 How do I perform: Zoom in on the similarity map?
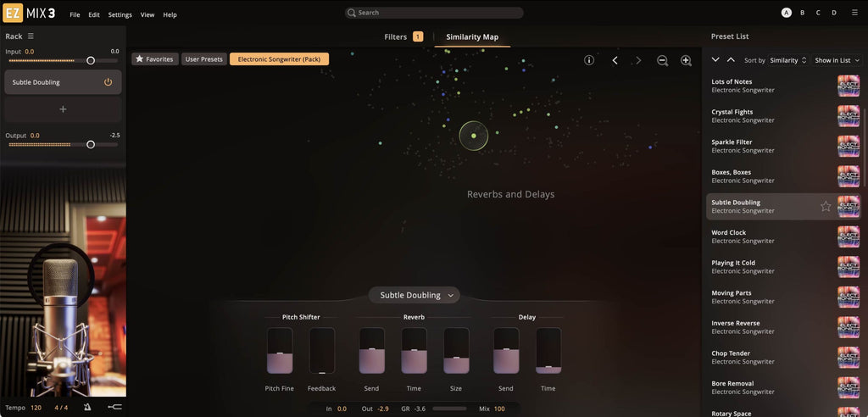[686, 61]
